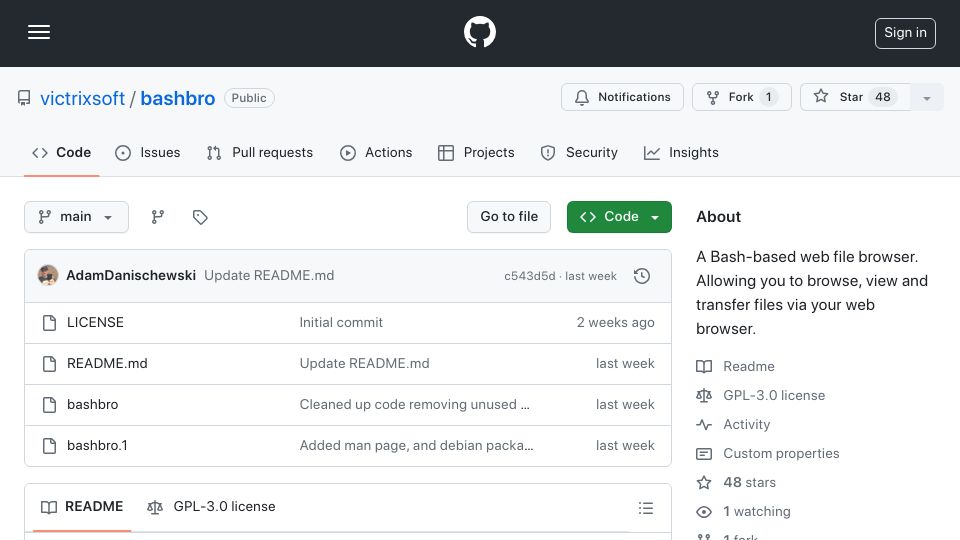Open latest commit message Update README.md

tap(269, 276)
